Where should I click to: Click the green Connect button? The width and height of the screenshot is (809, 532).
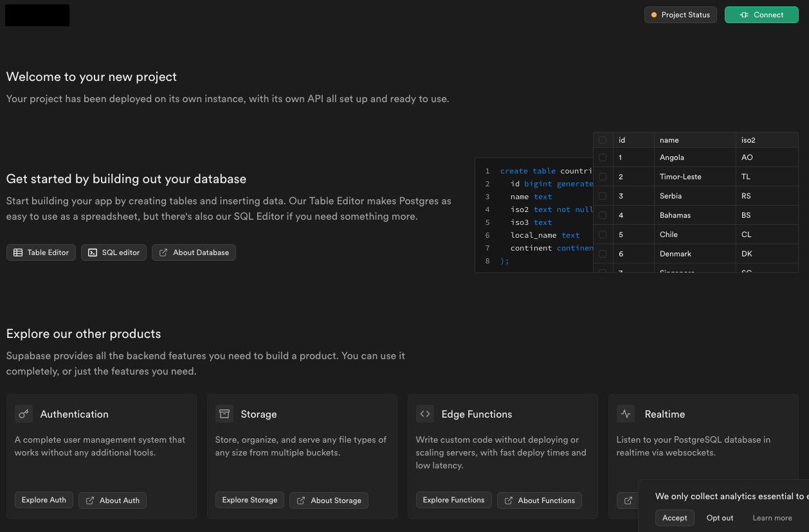coord(761,15)
